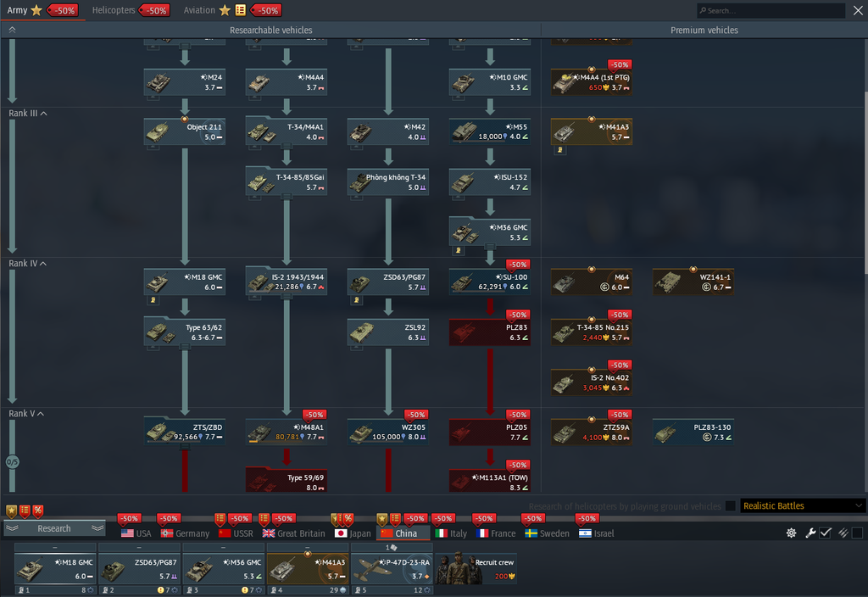
Task: Select the M42 vehicle card
Action: [x=388, y=131]
